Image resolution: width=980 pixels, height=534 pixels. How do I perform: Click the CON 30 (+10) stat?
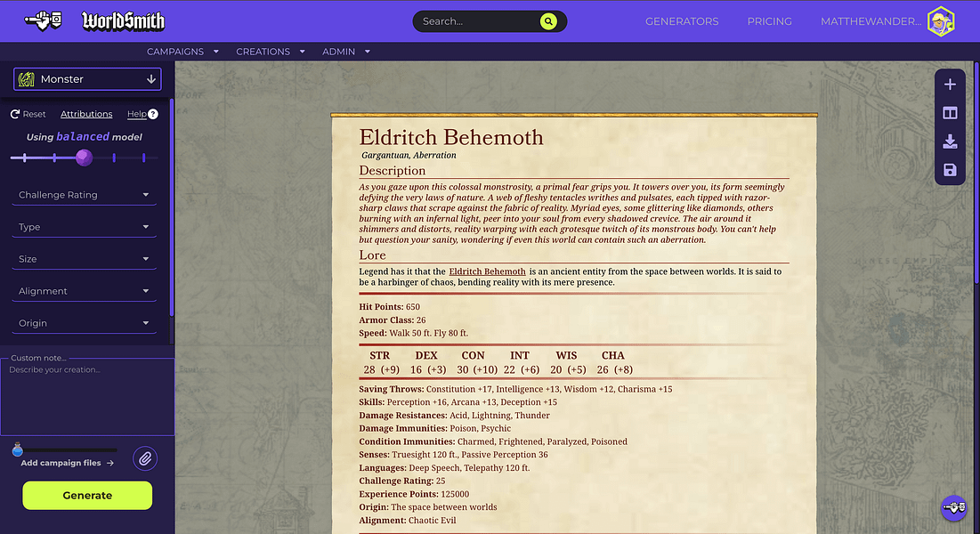coord(476,362)
